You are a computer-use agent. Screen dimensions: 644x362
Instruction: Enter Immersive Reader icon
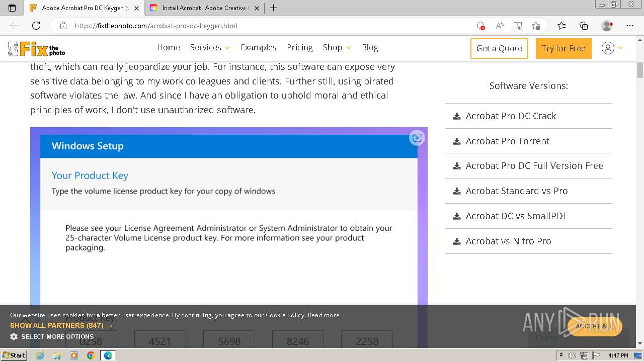[x=518, y=26]
